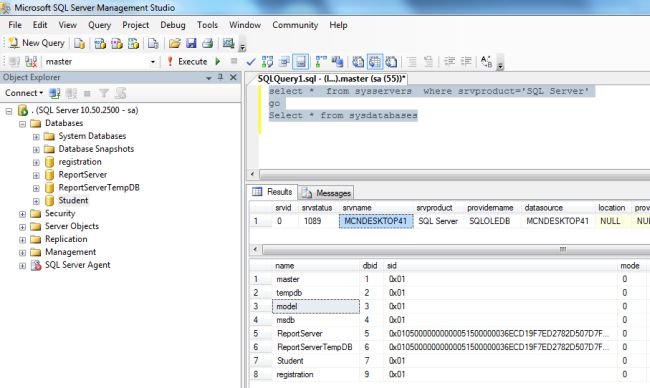Click the Database Engine Query icon
The width and height of the screenshot is (650, 388).
click(x=79, y=43)
